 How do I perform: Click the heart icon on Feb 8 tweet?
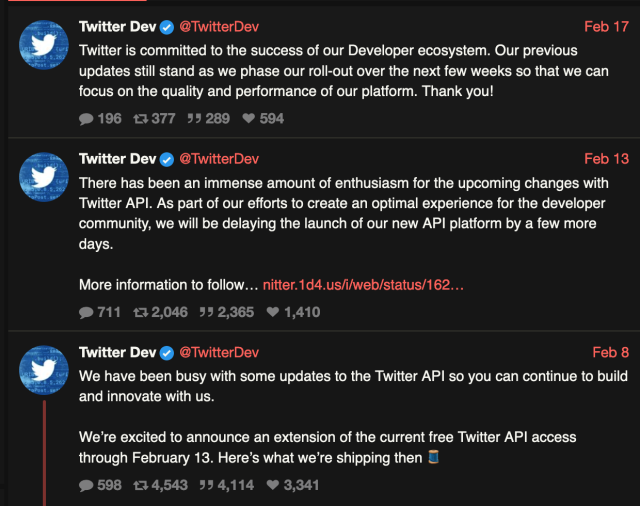pyautogui.click(x=273, y=485)
